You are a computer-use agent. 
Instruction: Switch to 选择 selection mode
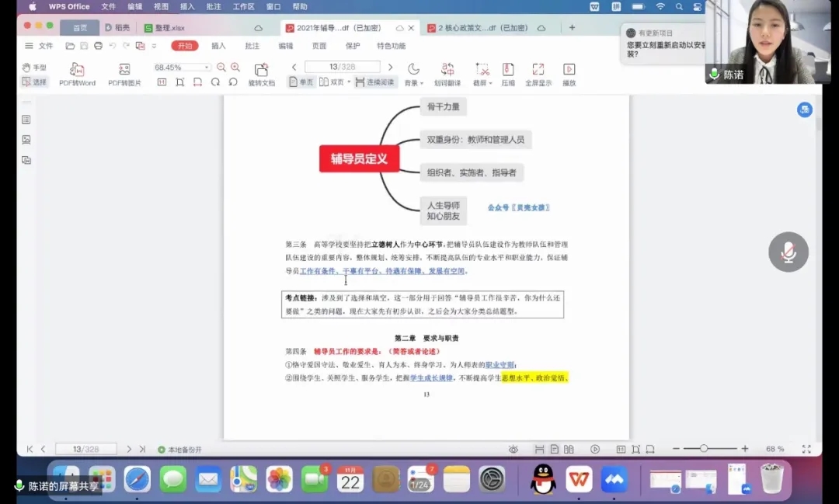pos(34,82)
